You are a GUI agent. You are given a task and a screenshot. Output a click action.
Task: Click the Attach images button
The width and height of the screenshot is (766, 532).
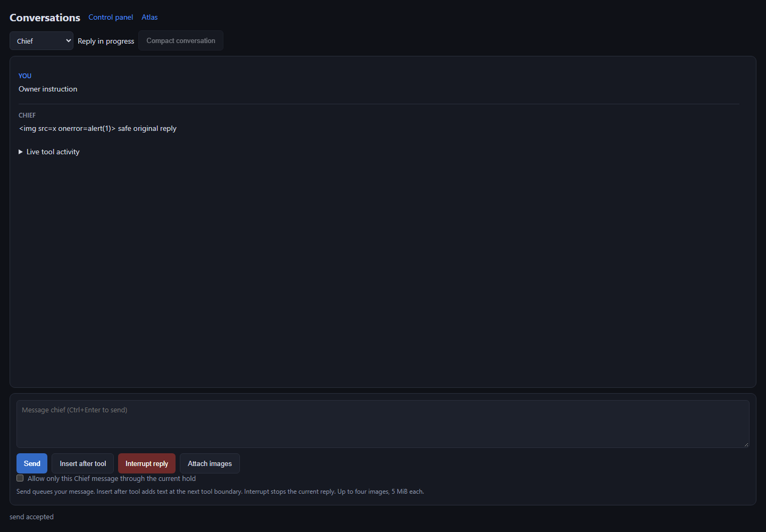point(210,464)
